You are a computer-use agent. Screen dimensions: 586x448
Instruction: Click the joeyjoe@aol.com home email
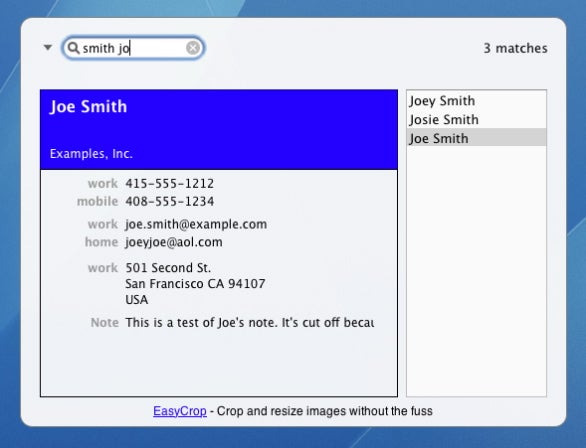[174, 242]
